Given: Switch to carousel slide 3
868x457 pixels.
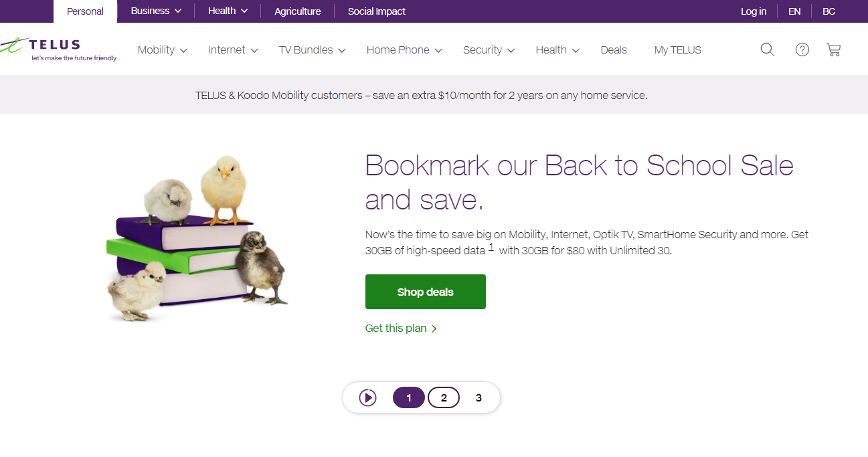Looking at the screenshot, I should [x=479, y=398].
